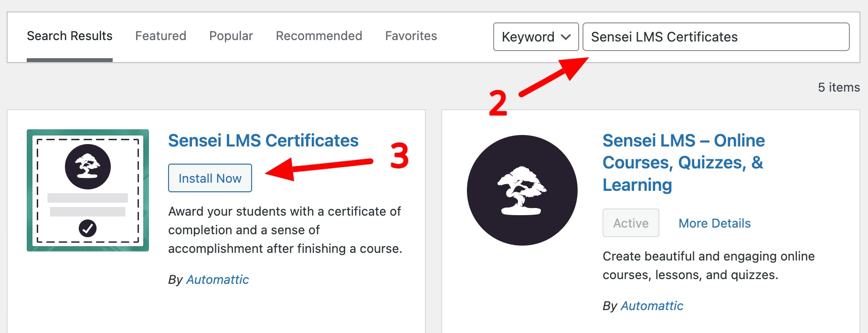Open the Featured plugins tab
This screenshot has width=868, height=333.
[x=160, y=36]
